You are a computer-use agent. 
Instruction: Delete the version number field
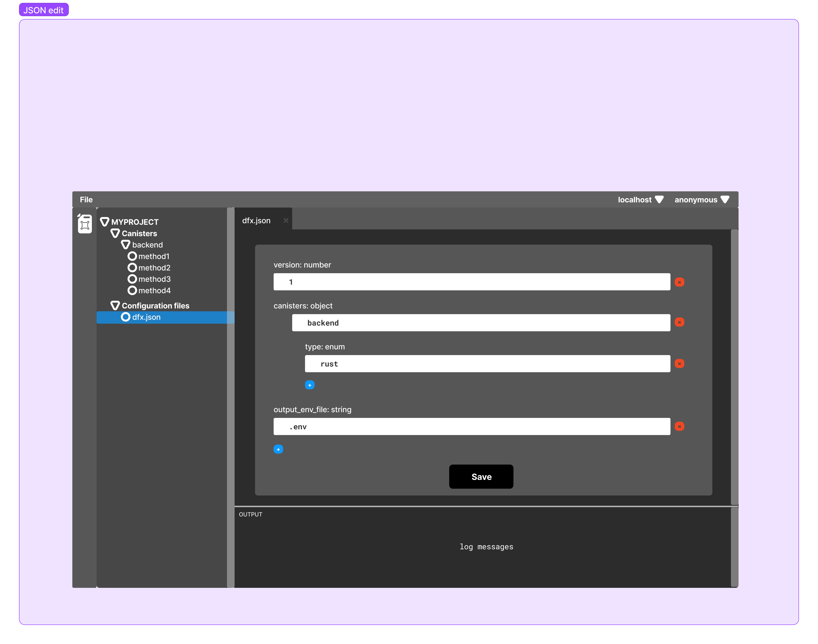(x=679, y=282)
